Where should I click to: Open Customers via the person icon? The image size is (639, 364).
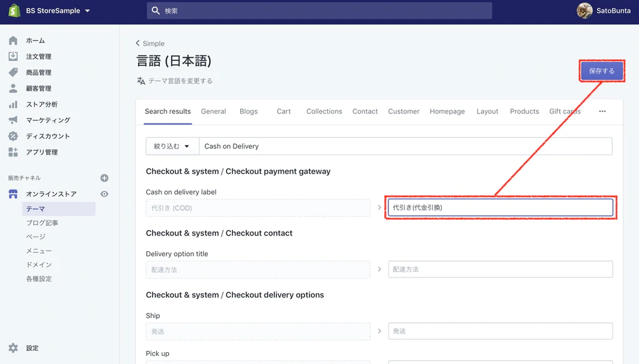click(13, 89)
